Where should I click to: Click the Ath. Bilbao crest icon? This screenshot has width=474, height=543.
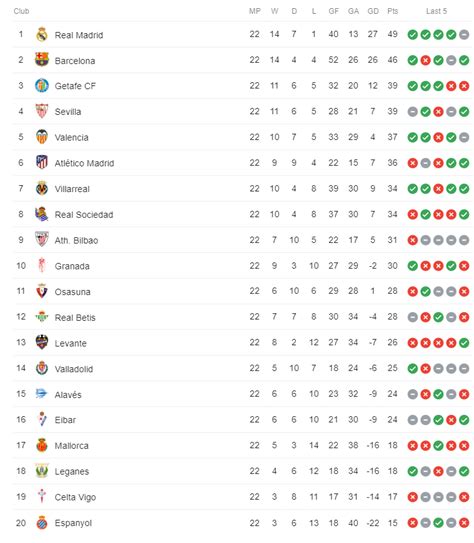coord(42,240)
